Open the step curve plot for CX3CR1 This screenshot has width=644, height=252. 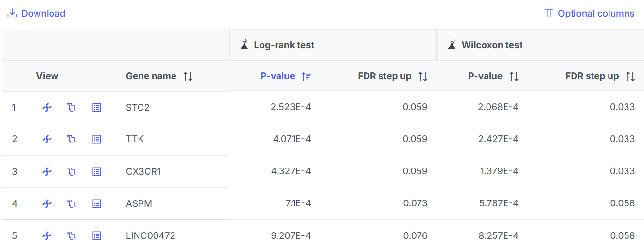pos(71,171)
